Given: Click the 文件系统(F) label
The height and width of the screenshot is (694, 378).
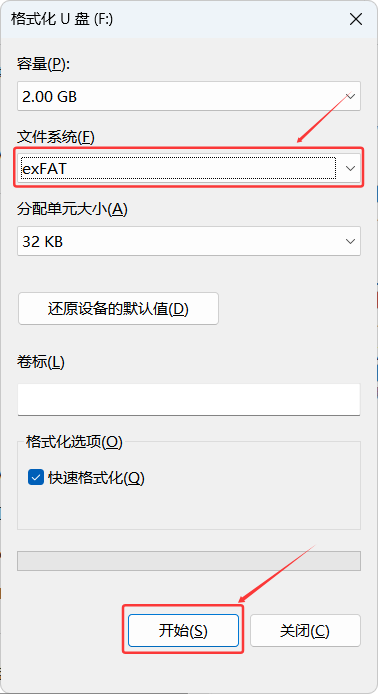Looking at the screenshot, I should (x=56, y=138).
